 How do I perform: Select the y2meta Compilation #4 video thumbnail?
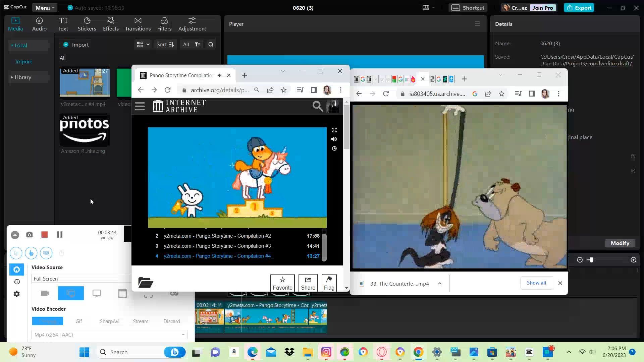click(85, 82)
